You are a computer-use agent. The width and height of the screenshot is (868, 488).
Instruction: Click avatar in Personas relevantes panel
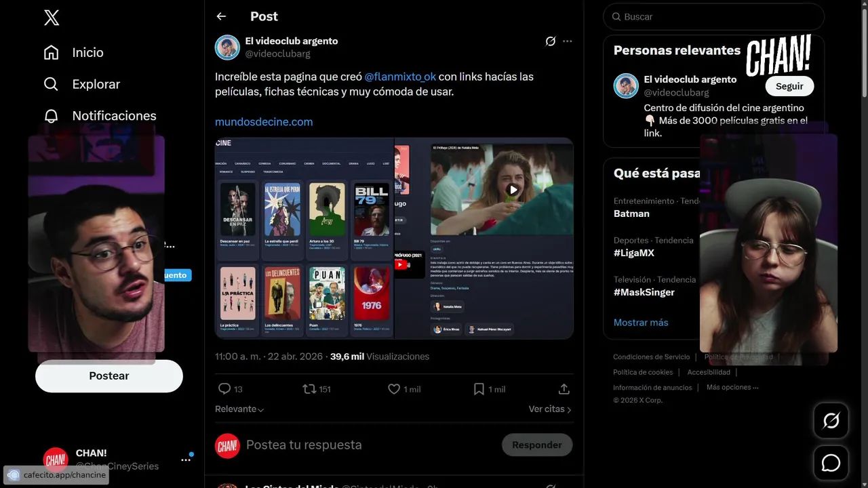coord(626,86)
